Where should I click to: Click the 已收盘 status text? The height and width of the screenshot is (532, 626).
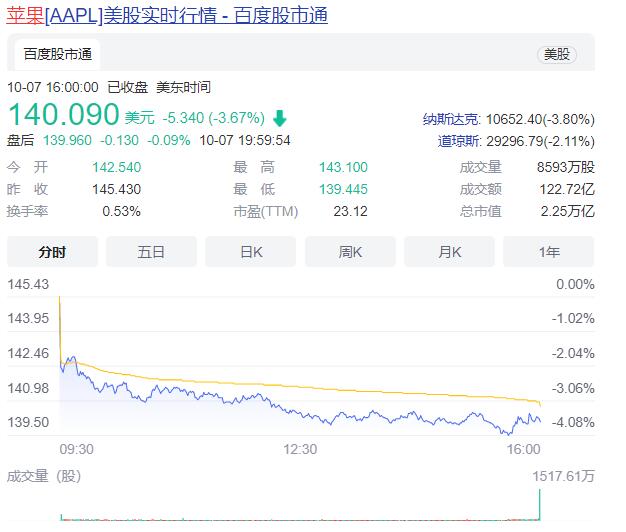[x=128, y=87]
